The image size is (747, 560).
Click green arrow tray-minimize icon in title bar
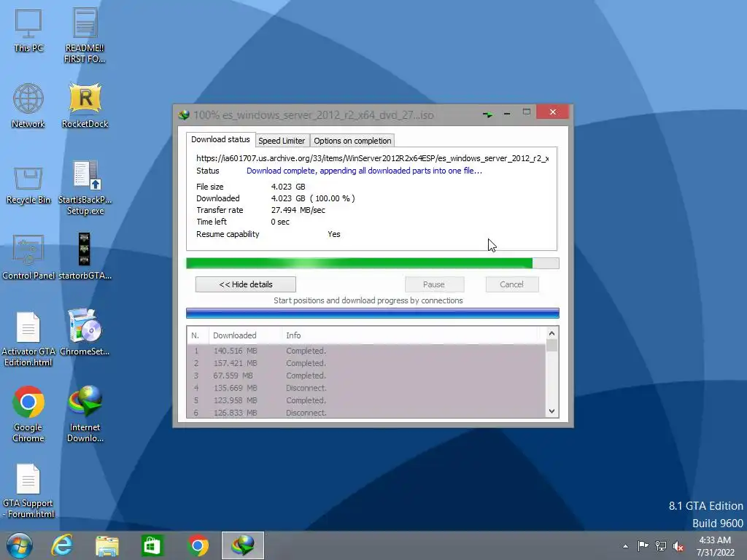click(x=488, y=114)
